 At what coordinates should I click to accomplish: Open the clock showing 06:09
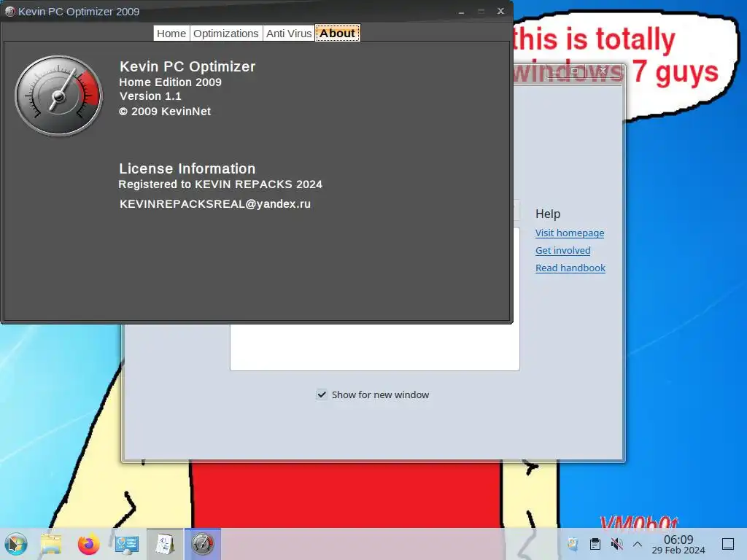click(678, 544)
